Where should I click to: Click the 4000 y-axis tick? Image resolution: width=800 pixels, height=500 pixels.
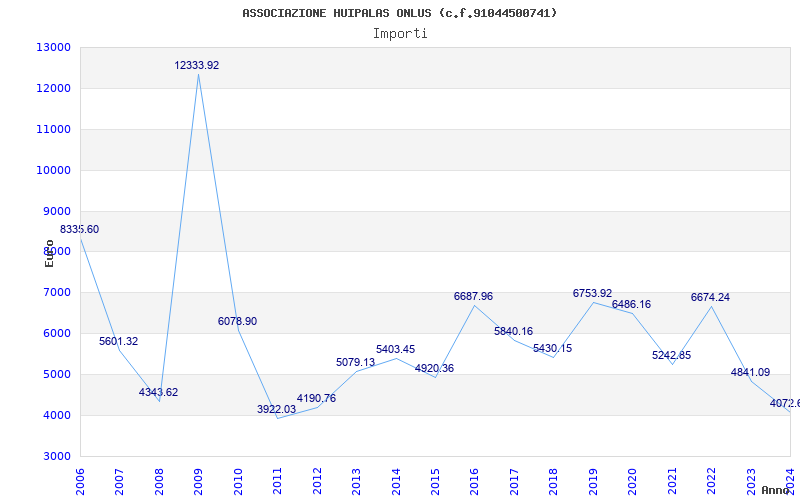(x=57, y=415)
